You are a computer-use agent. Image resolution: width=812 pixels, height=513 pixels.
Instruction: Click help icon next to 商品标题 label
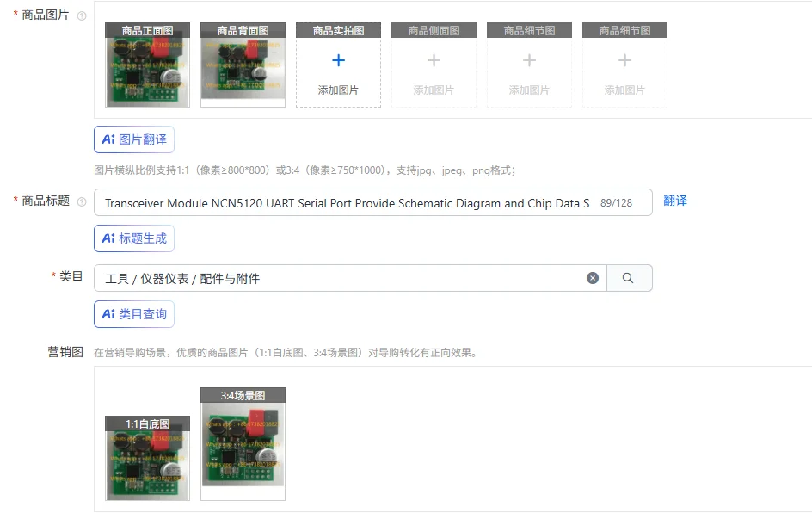click(82, 202)
